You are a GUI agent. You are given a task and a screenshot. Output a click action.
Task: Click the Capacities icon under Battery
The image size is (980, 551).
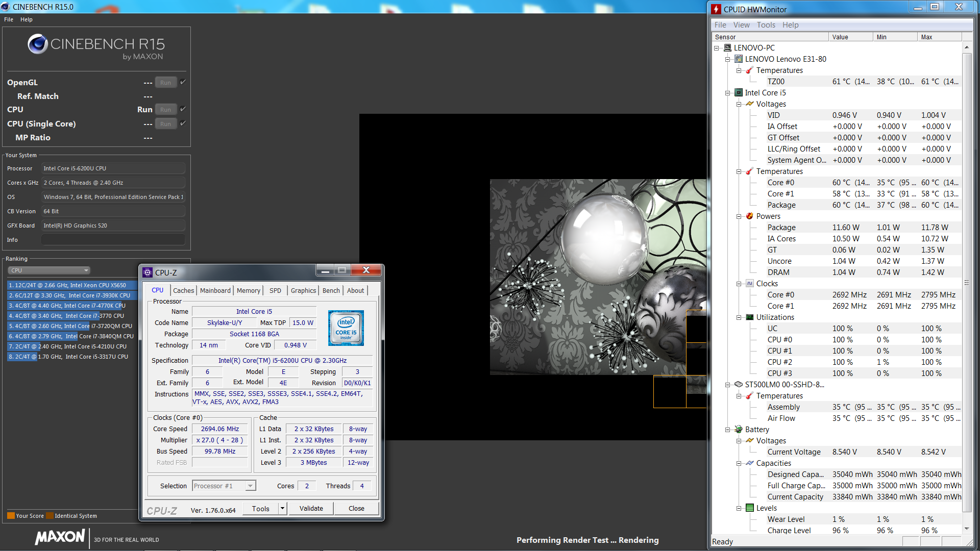tap(750, 463)
